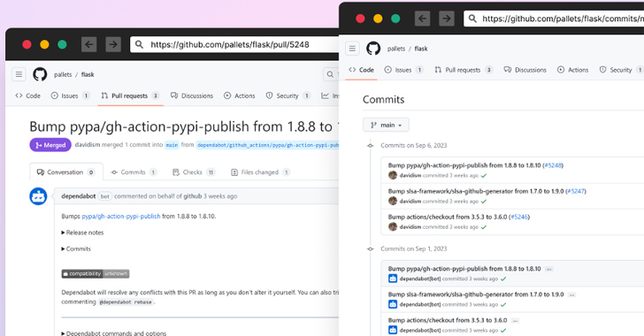Viewport: 644px width, 336px height.
Task: Open the pypa/gh-action-pypi-publish link
Action: pyautogui.click(x=121, y=216)
